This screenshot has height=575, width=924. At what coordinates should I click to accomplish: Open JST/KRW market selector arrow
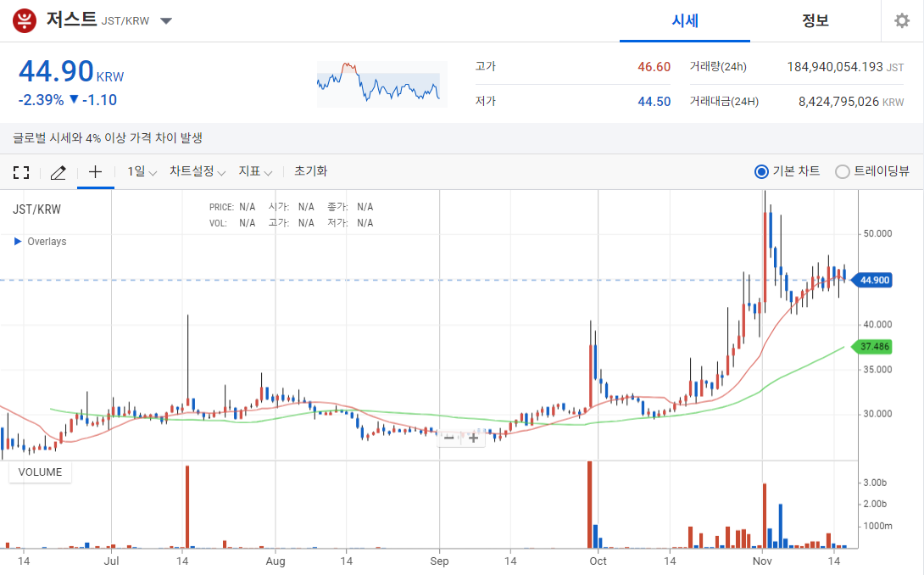166,21
